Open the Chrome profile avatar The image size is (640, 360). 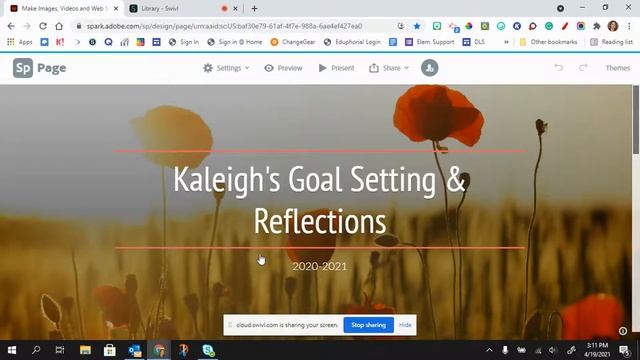pos(613,26)
